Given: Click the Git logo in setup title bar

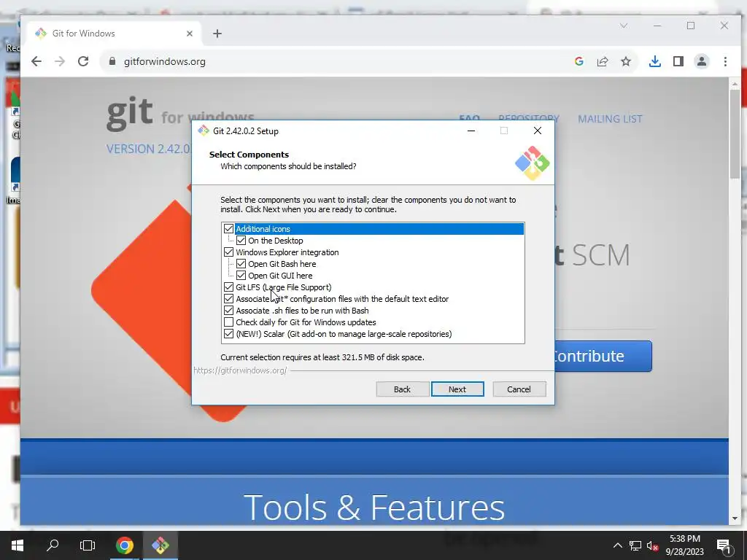Looking at the screenshot, I should pyautogui.click(x=204, y=131).
